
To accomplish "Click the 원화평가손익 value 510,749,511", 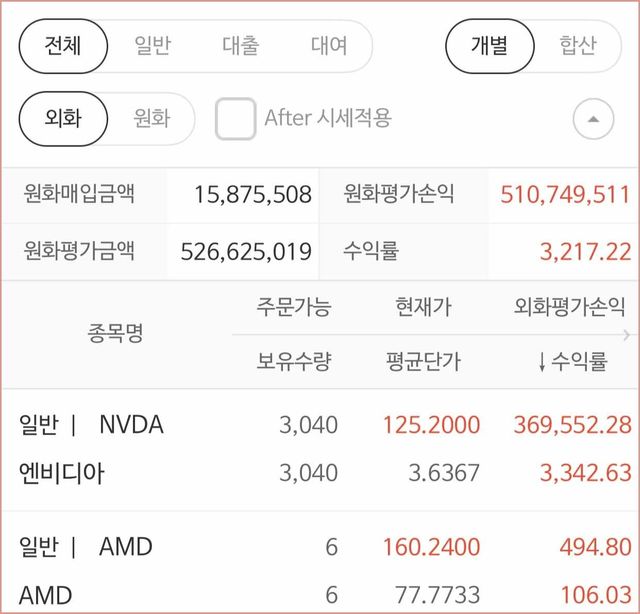I will [565, 194].
